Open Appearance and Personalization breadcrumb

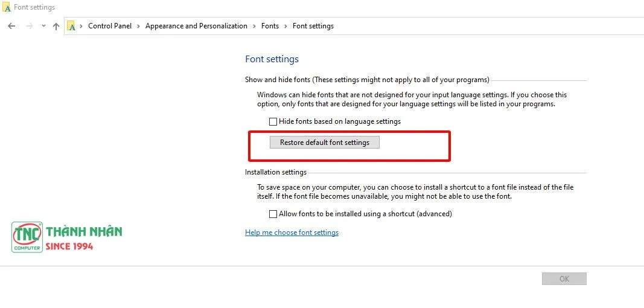point(196,26)
